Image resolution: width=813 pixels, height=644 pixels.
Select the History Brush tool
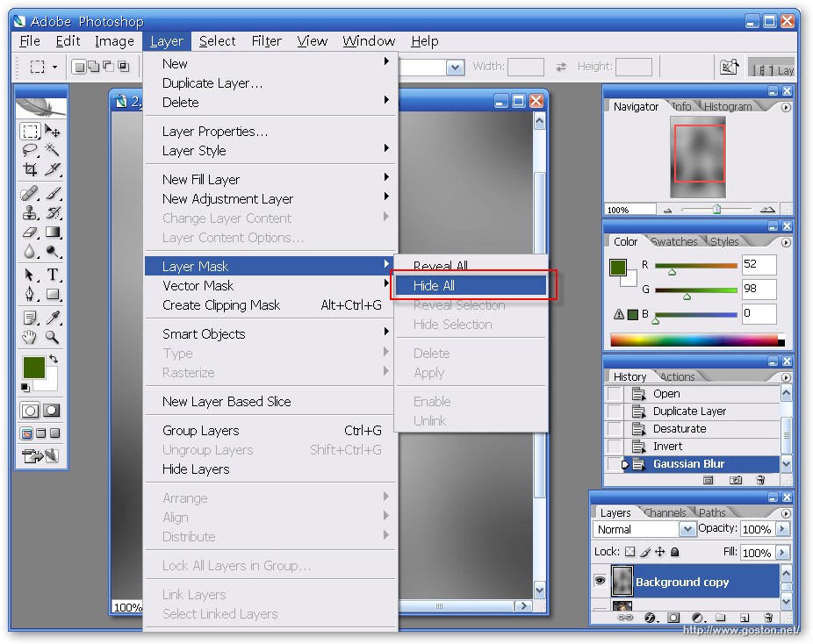click(x=52, y=212)
